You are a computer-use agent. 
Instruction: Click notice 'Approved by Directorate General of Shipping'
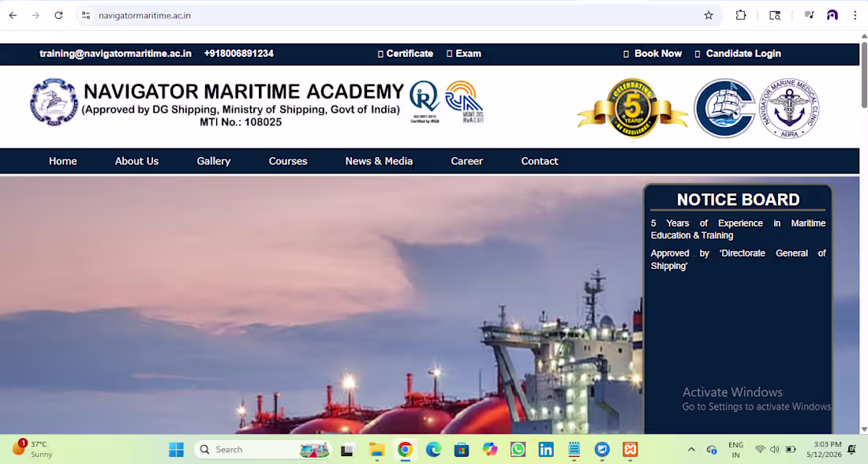(x=738, y=260)
